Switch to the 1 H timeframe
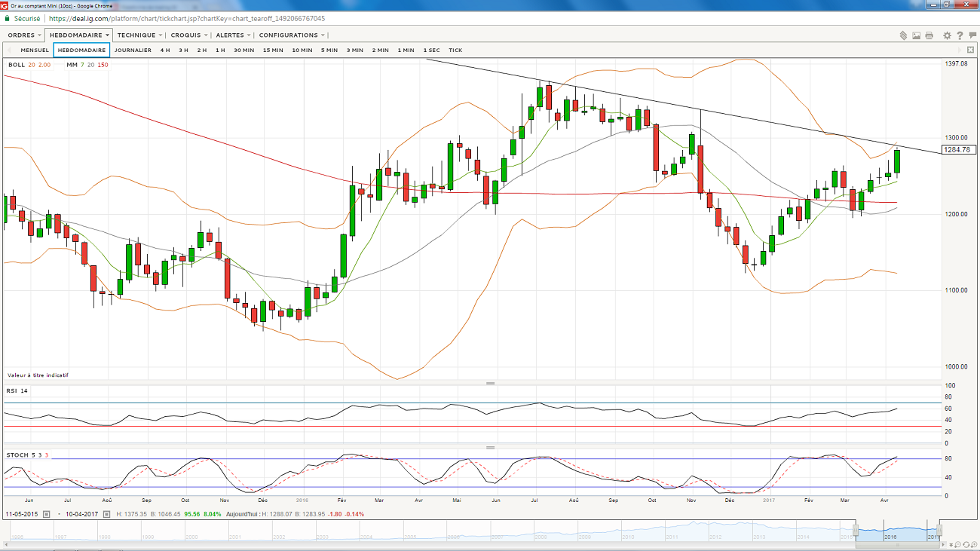This screenshot has width=980, height=551. point(220,51)
